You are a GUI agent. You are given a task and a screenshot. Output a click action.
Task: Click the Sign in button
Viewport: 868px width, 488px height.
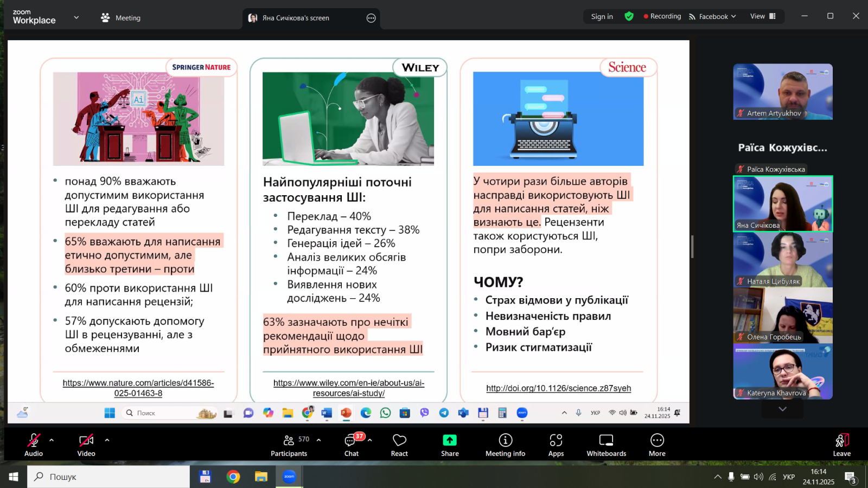click(602, 17)
